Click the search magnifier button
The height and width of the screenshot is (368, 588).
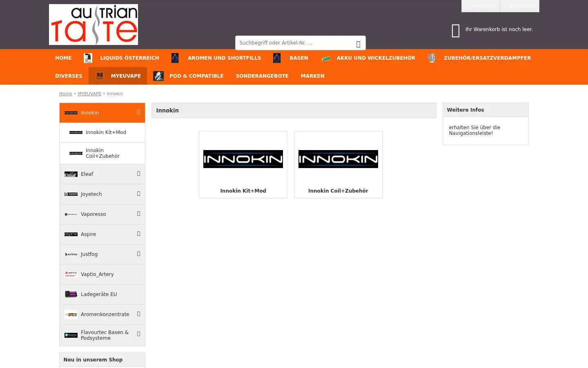(358, 43)
